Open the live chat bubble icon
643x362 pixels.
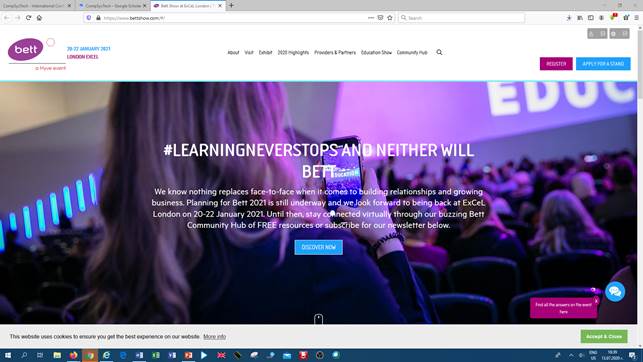click(x=615, y=291)
